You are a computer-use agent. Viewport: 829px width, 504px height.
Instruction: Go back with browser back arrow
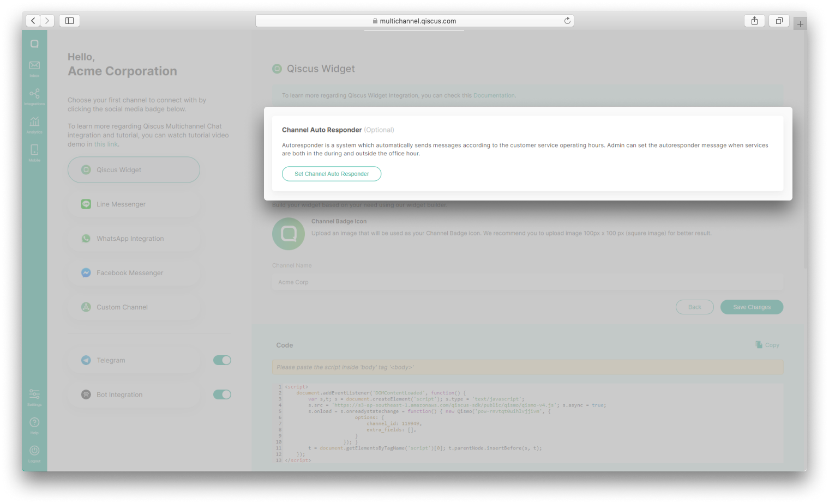(x=33, y=21)
